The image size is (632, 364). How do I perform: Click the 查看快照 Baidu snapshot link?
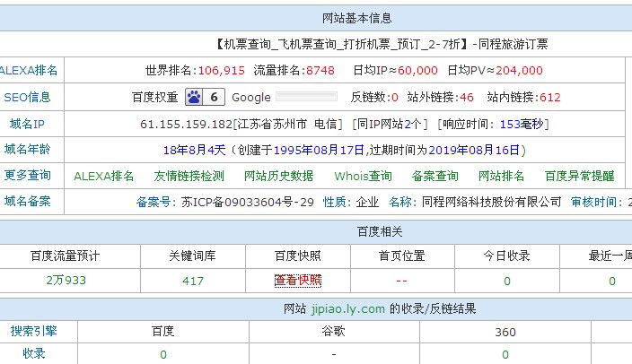click(297, 281)
